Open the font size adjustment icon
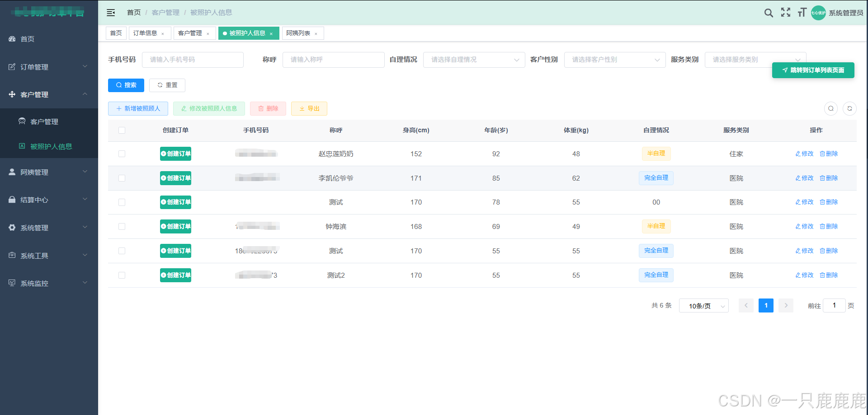The height and width of the screenshot is (415, 868). tap(802, 13)
